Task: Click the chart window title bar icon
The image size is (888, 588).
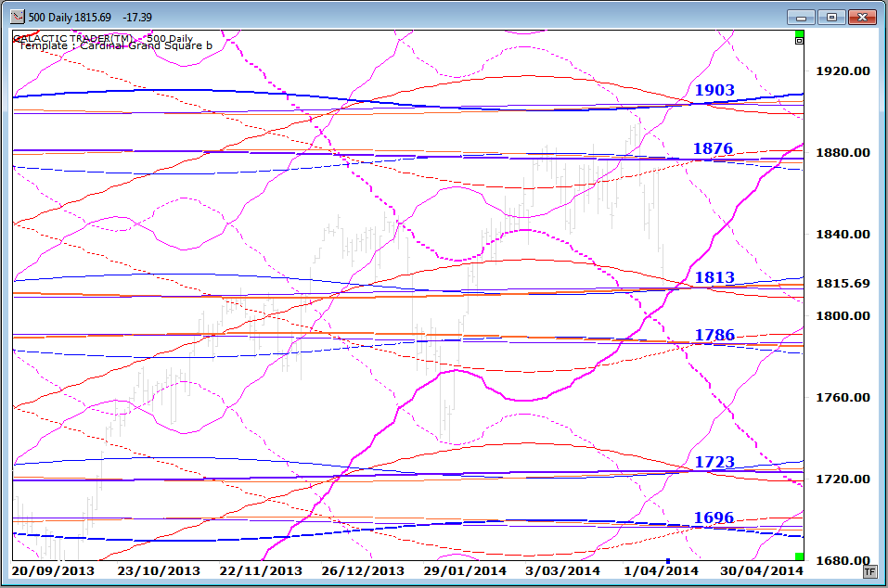Action: click(x=18, y=17)
